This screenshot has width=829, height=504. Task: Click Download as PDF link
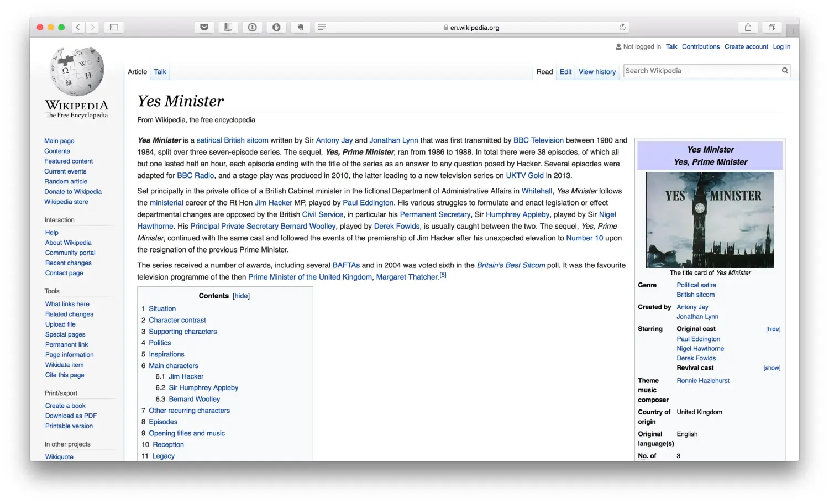click(x=71, y=416)
